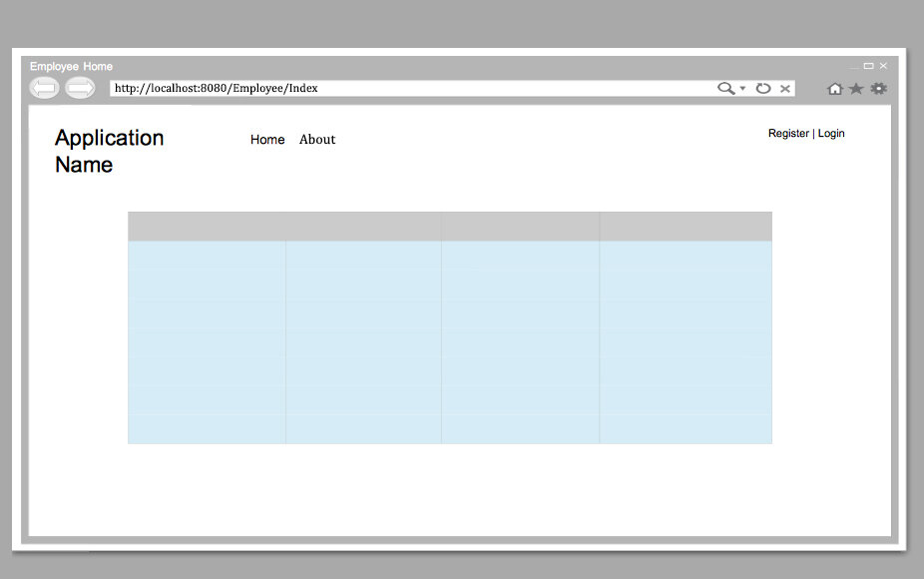This screenshot has height=579, width=924.
Task: Maximize the browser window
Action: [868, 66]
